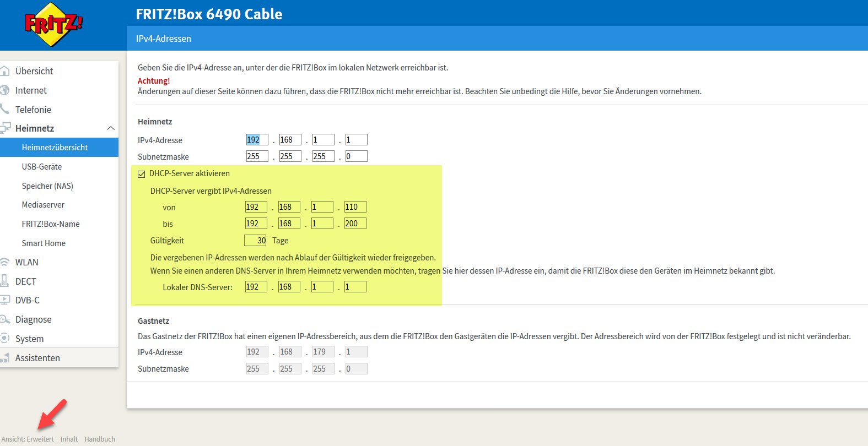868x446 pixels.
Task: Click last octet of Gastnetz Subnetzmaske
Action: coord(357,369)
